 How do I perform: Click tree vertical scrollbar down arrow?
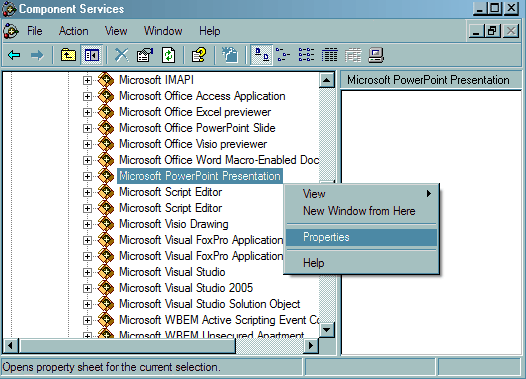point(326,330)
